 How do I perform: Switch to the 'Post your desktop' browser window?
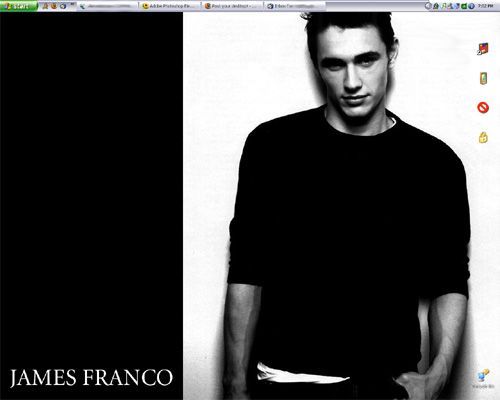point(232,6)
